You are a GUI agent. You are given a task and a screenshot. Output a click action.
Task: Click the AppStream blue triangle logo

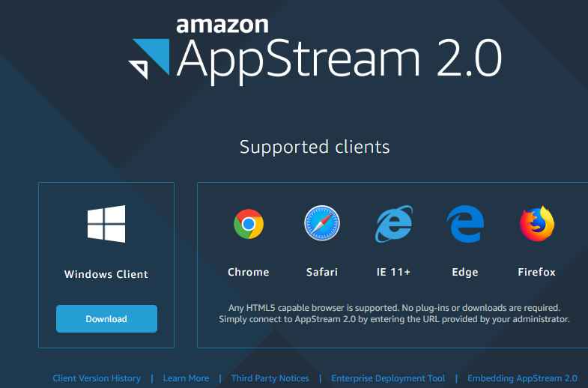click(149, 59)
